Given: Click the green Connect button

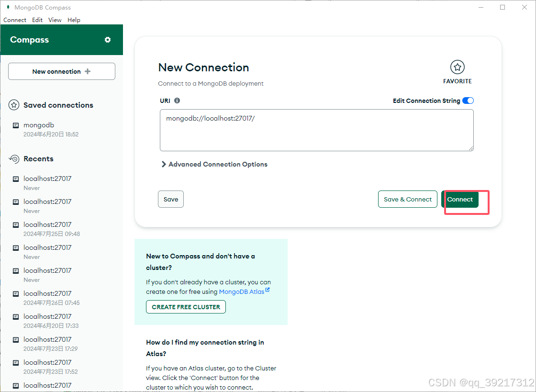Looking at the screenshot, I should click(x=460, y=199).
